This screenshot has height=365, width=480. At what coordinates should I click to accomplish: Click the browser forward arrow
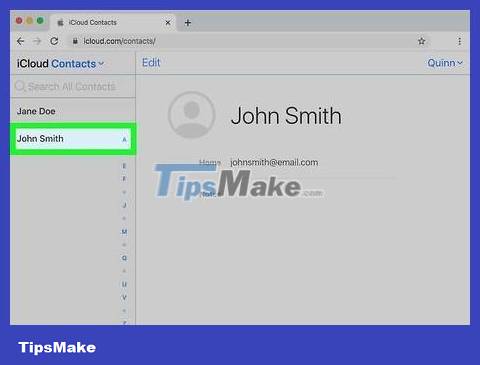pos(37,41)
